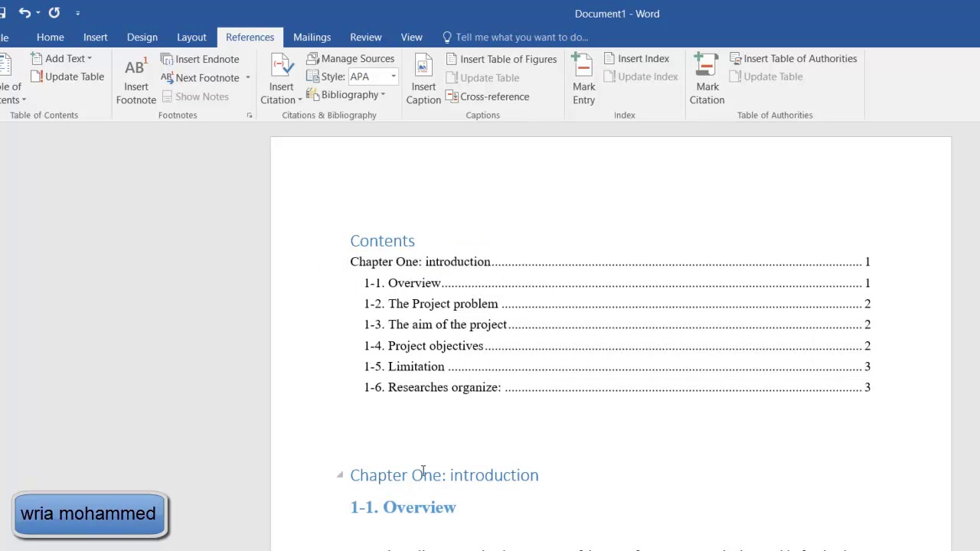Viewport: 980px width, 551px height.
Task: Click the Chapter One: introduction heading text
Action: tap(444, 475)
